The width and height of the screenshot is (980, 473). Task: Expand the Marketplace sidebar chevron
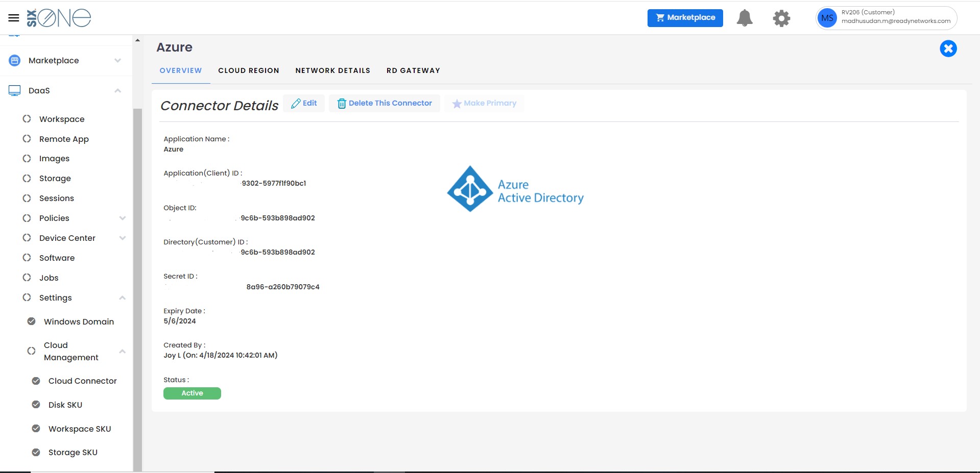click(118, 60)
